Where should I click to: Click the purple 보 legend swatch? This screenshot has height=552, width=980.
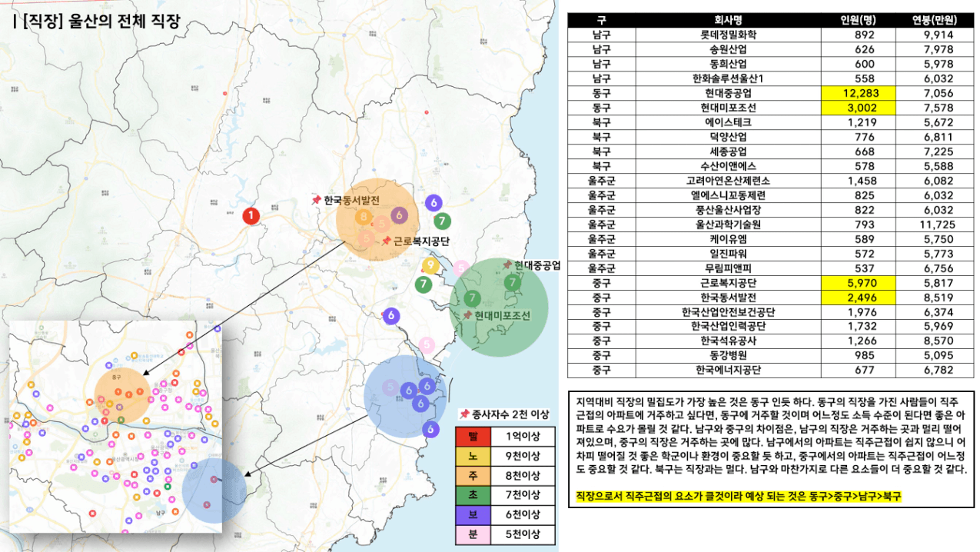tap(473, 515)
